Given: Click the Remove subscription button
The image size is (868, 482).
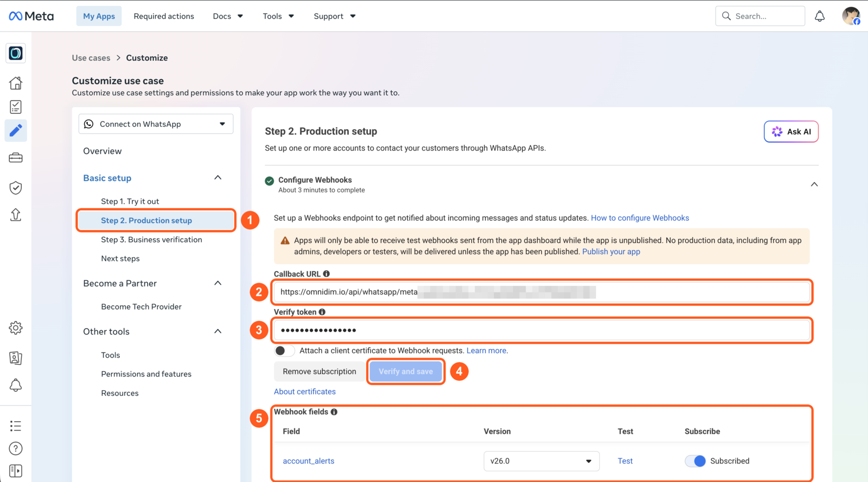Looking at the screenshot, I should (x=320, y=371).
